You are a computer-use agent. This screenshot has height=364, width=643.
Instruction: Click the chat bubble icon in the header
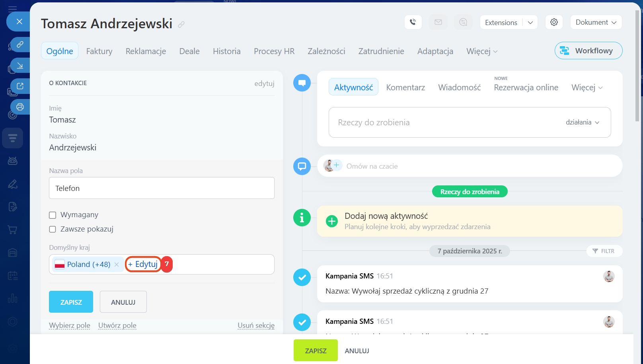(463, 22)
